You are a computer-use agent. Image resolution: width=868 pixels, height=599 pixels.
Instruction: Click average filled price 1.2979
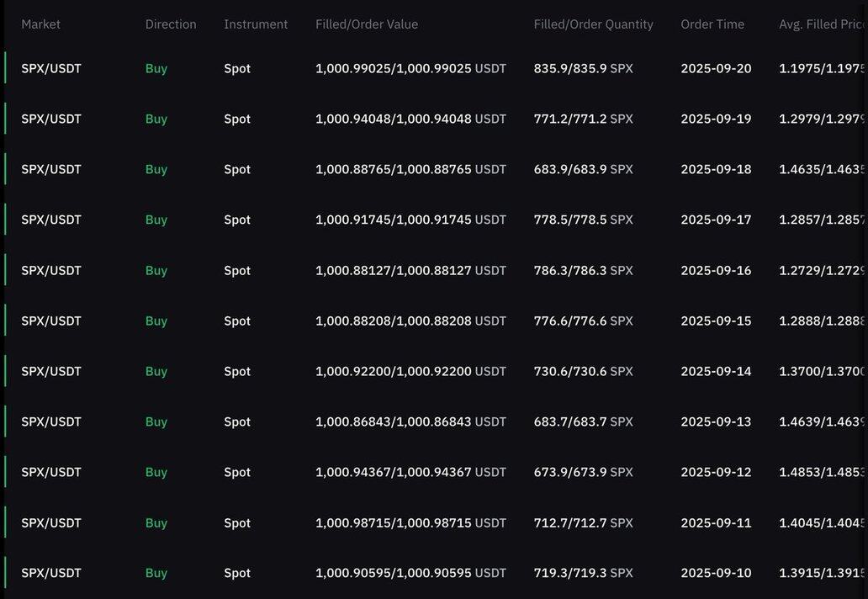coord(822,119)
